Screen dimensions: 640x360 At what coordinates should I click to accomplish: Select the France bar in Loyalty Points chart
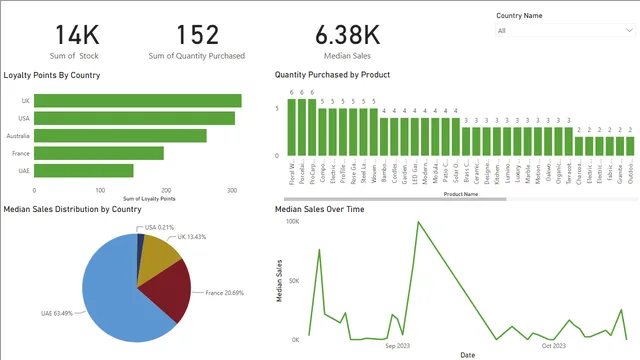point(99,153)
